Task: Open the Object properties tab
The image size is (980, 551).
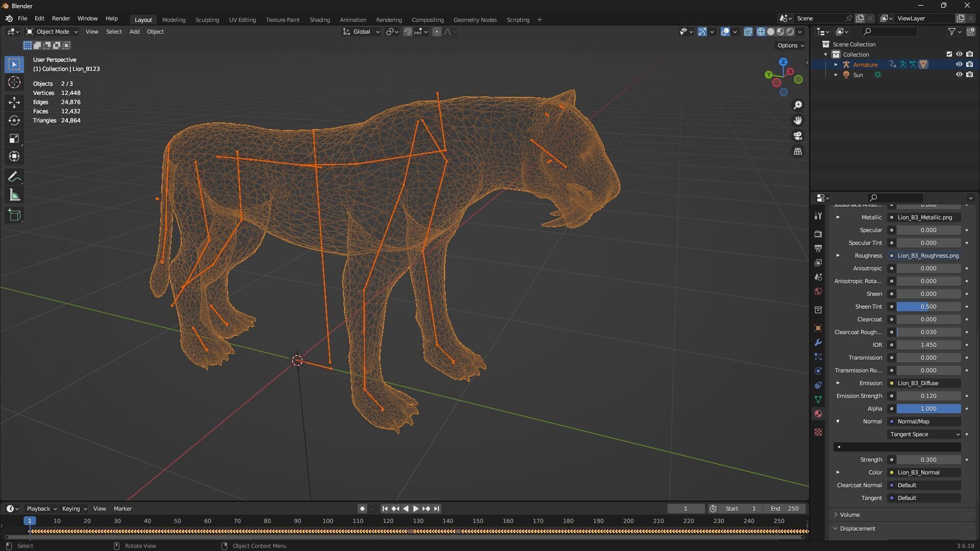Action: (818, 328)
